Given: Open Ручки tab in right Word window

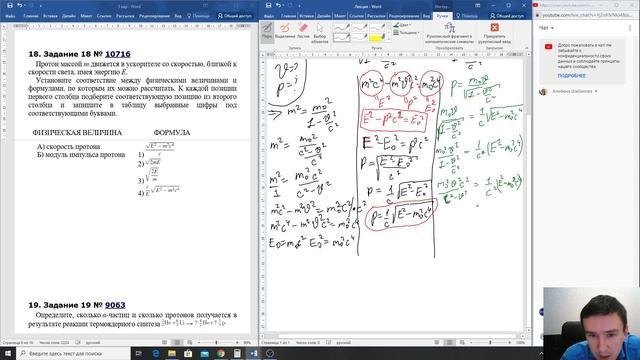Looking at the screenshot, I should click(442, 16).
